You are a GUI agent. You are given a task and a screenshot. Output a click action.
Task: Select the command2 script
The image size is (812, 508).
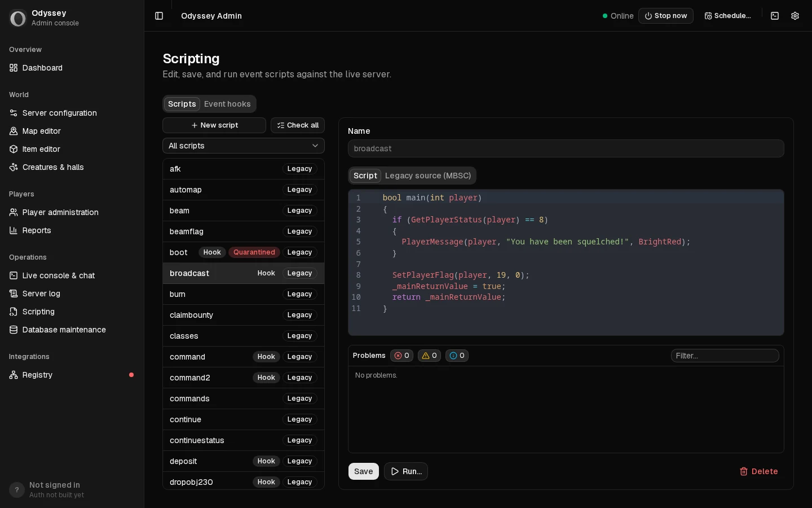coord(244,378)
